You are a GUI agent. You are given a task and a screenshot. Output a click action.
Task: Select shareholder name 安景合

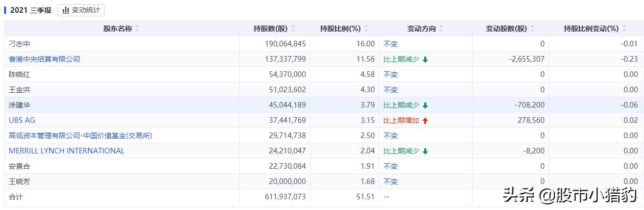(20, 166)
